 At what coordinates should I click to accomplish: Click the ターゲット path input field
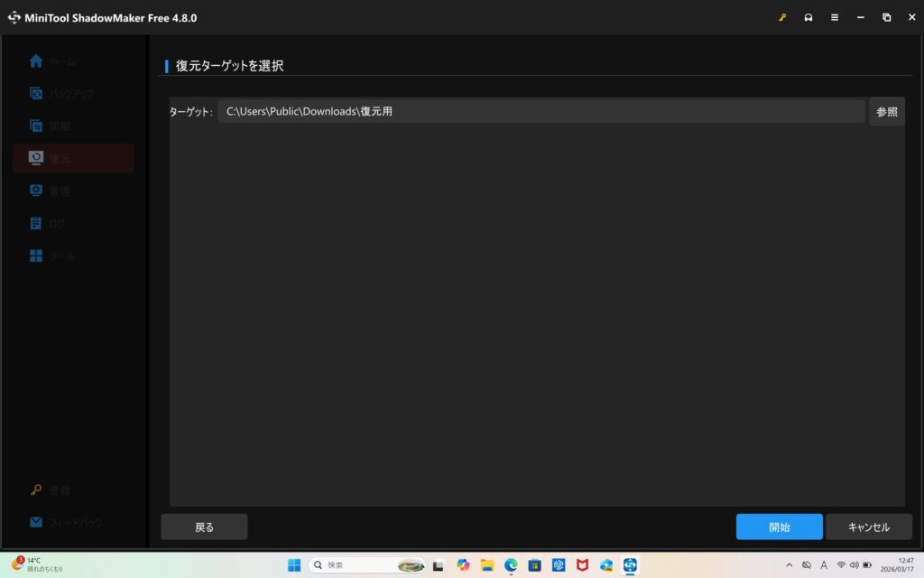pyautogui.click(x=541, y=112)
